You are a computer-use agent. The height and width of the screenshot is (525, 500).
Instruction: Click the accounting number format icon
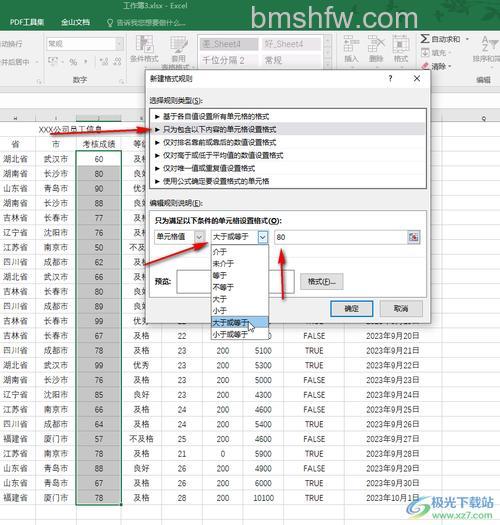pos(53,61)
